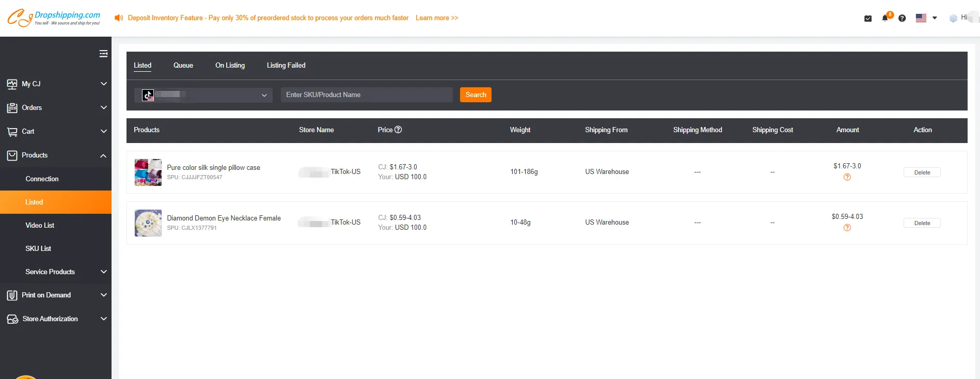Switch to the Listing Failed tab
Screen dimensions: 980x379
coord(286,66)
